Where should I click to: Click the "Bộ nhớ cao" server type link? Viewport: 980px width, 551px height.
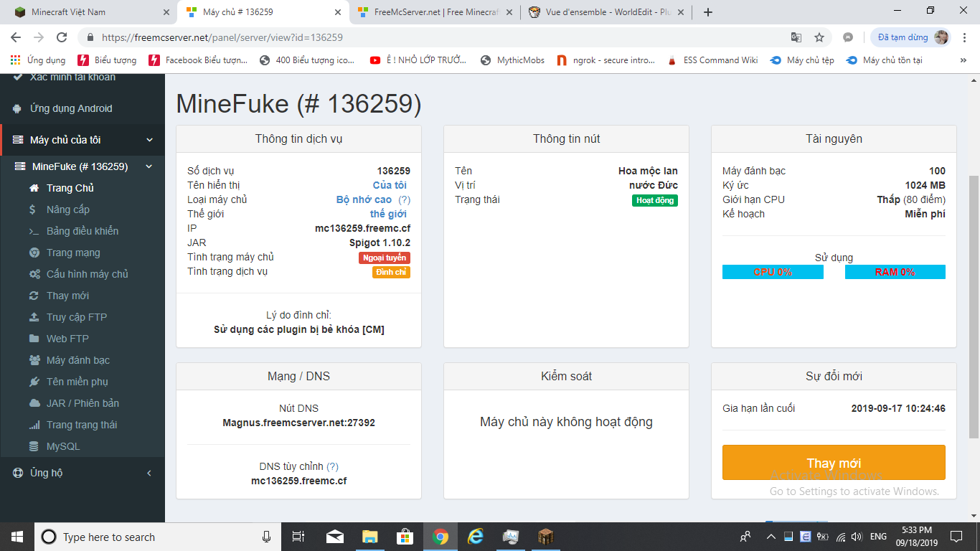[x=364, y=199]
